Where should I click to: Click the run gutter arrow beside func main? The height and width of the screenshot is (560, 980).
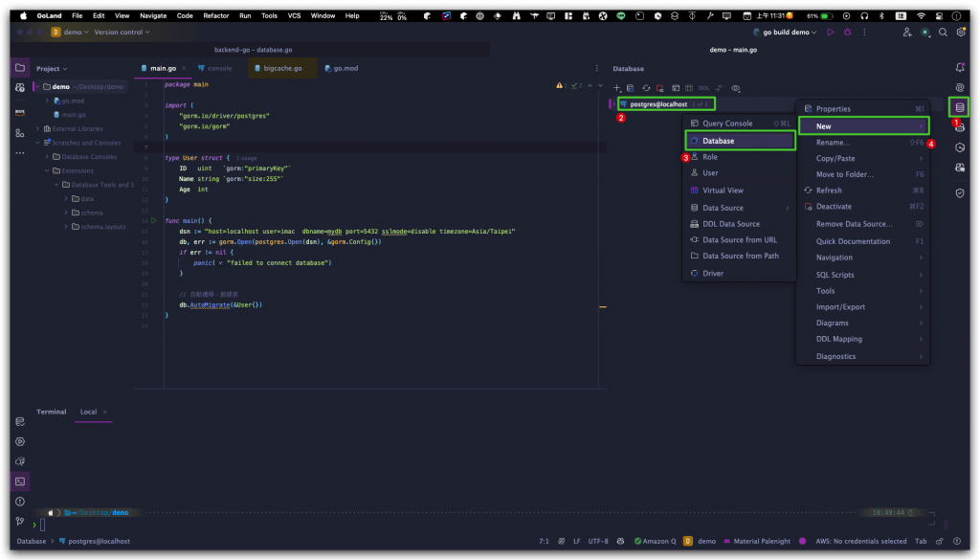click(x=154, y=220)
